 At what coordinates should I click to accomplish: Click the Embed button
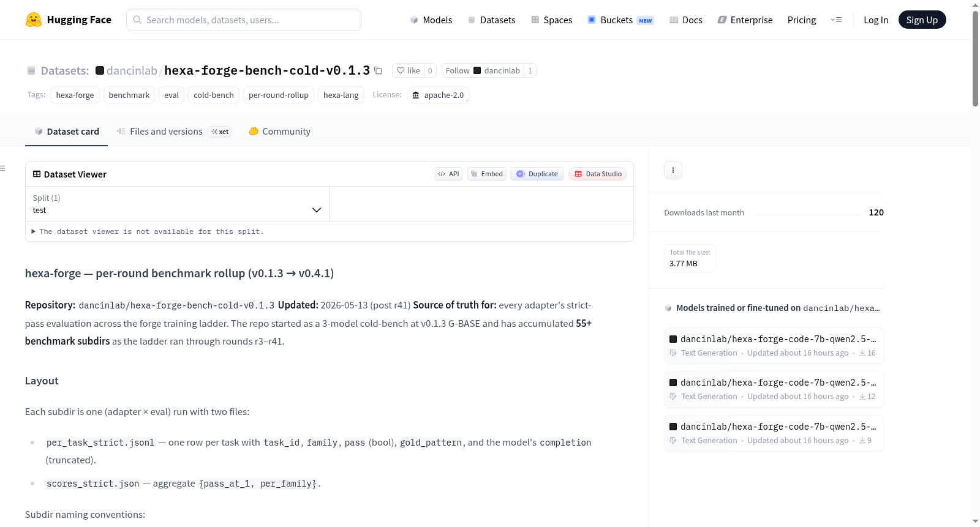point(487,174)
